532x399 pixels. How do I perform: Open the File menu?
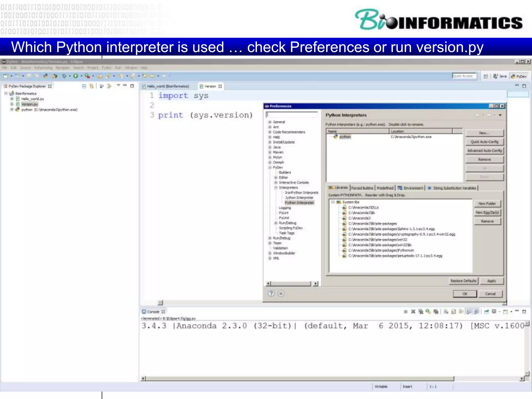pos(5,68)
